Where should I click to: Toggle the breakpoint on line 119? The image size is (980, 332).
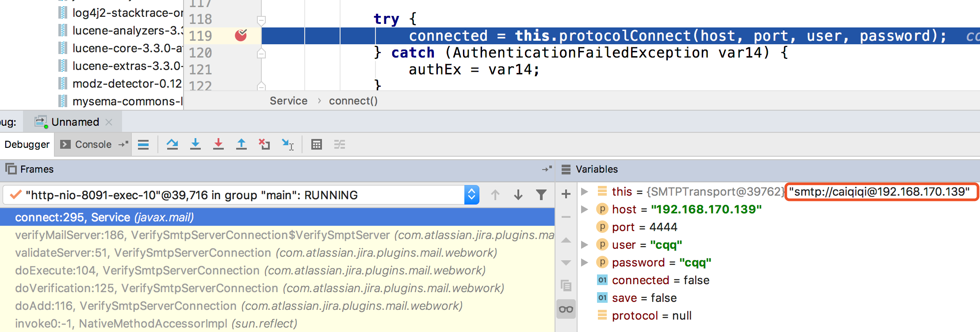[241, 35]
